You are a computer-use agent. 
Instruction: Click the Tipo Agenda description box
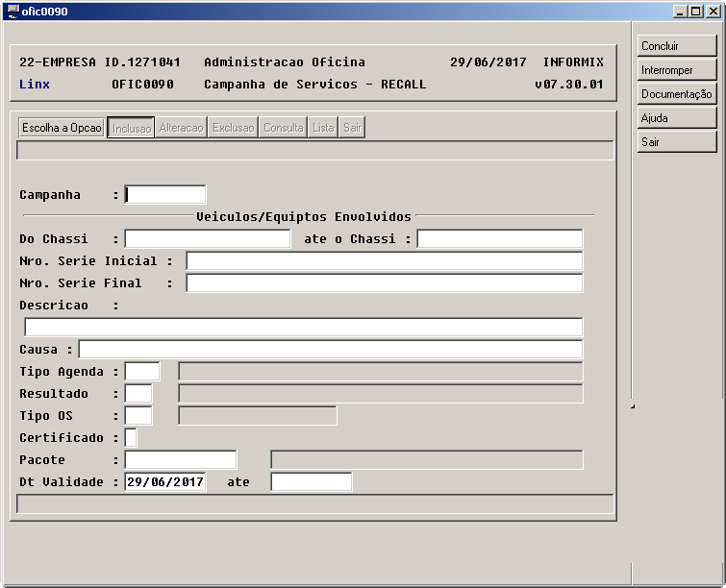[x=381, y=372]
